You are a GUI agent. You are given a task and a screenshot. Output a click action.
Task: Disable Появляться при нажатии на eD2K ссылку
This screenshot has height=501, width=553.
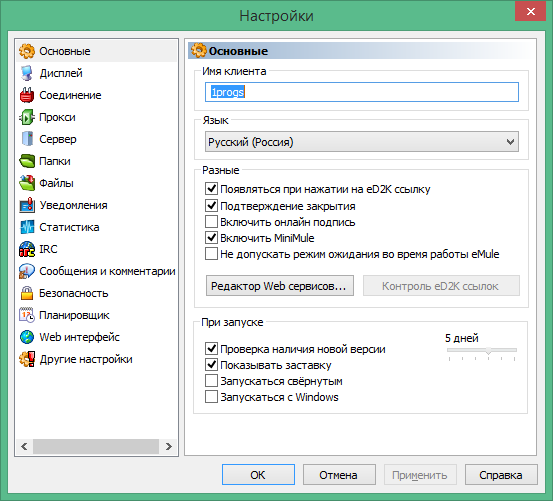coord(211,189)
